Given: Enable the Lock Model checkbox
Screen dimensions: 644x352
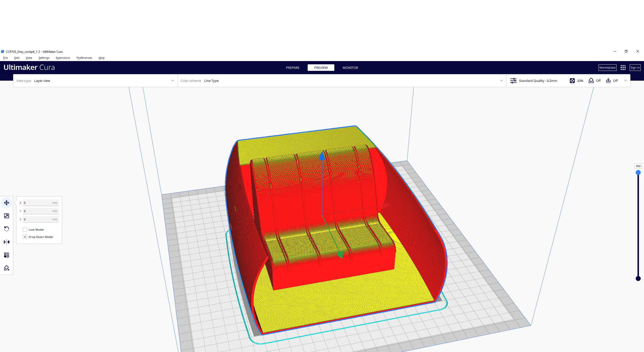Looking at the screenshot, I should [x=25, y=230].
